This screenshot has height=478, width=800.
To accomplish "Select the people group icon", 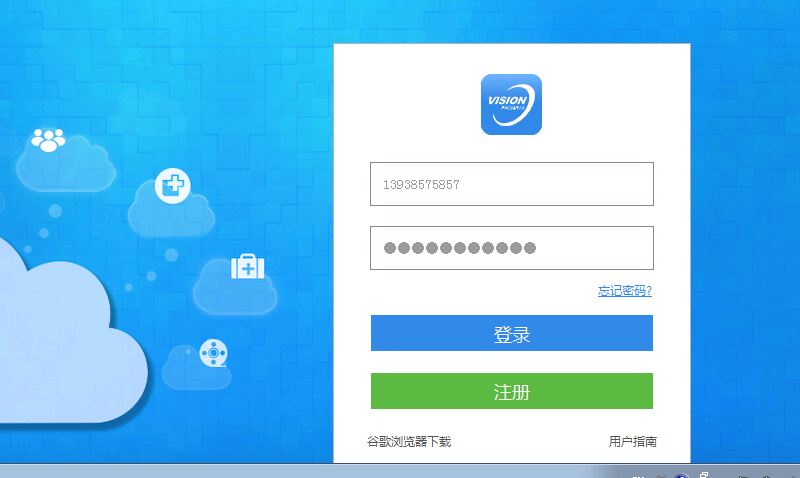I will click(47, 139).
